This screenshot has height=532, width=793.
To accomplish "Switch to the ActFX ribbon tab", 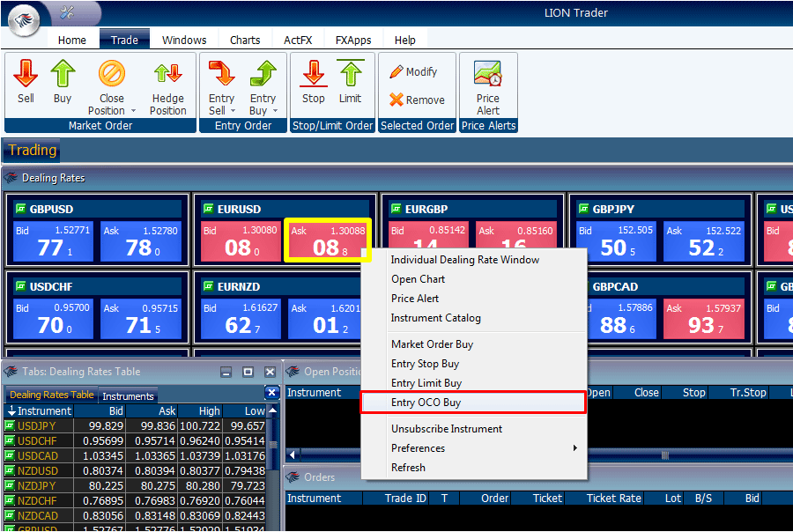I will coord(298,40).
